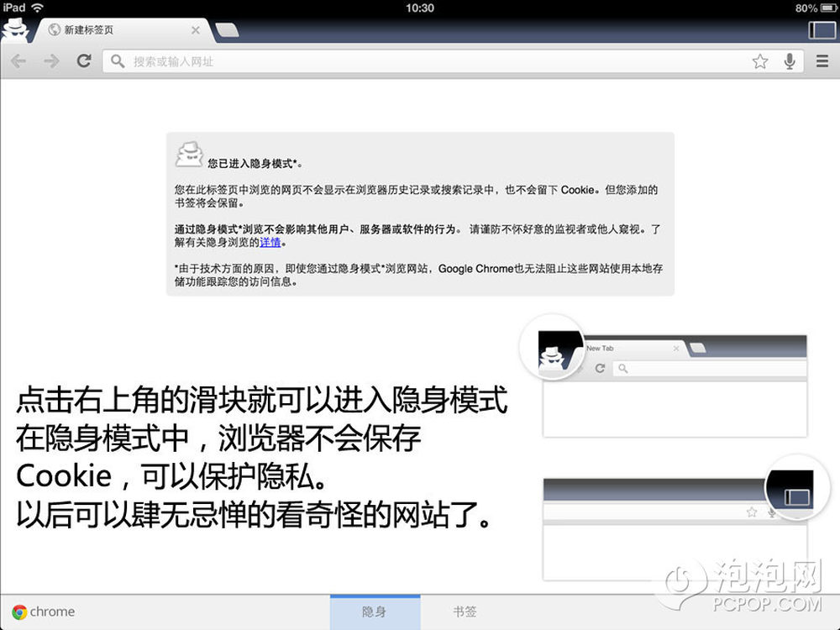The image size is (840, 630).
Task: Click the search magnifier in address bar
Action: pos(118,61)
